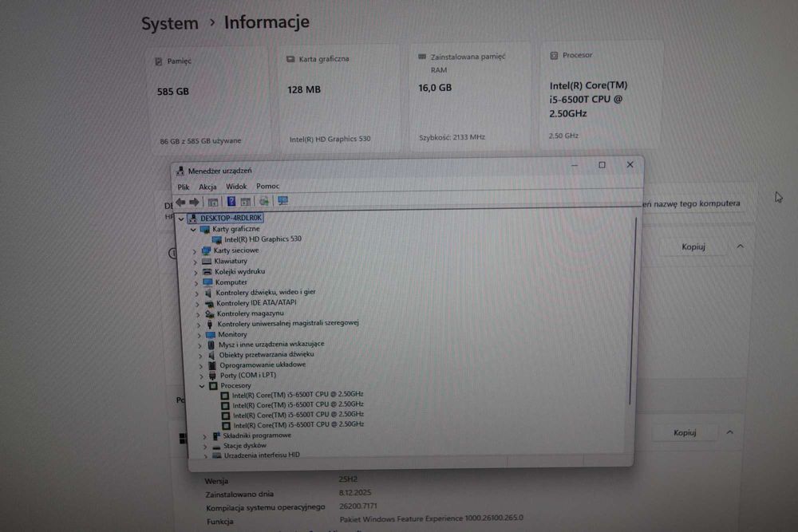
Task: Select Kontrolery magazynu row
Action: point(250,313)
